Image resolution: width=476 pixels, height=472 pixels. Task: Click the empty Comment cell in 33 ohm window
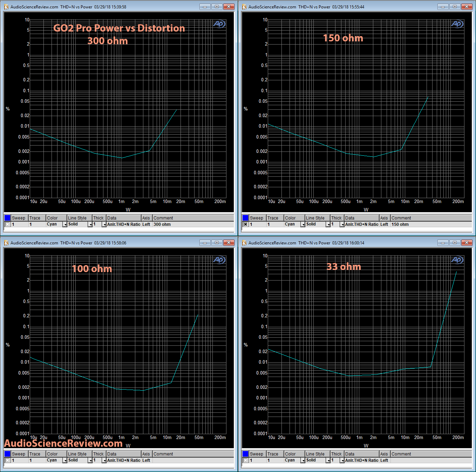pyautogui.click(x=431, y=460)
